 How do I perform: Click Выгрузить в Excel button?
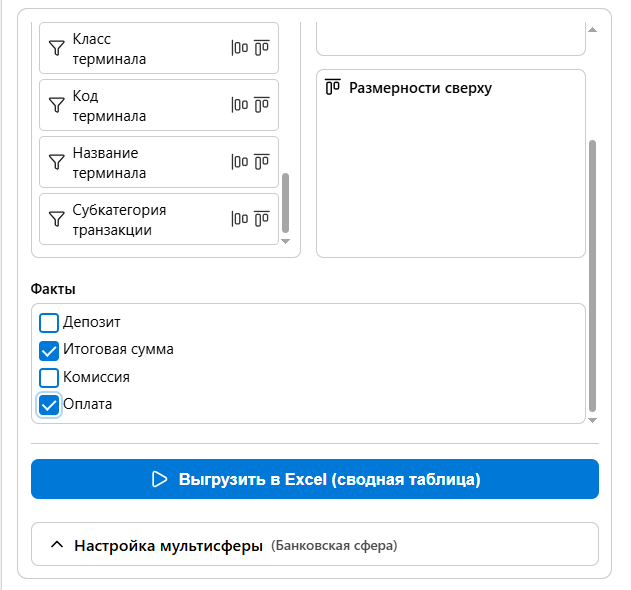click(x=315, y=479)
